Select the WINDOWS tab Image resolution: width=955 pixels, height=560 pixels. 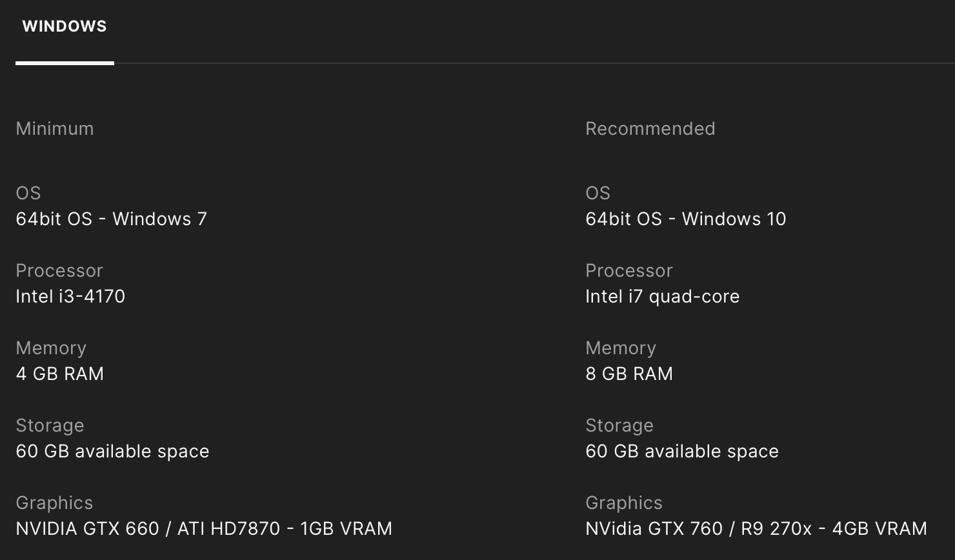tap(65, 26)
